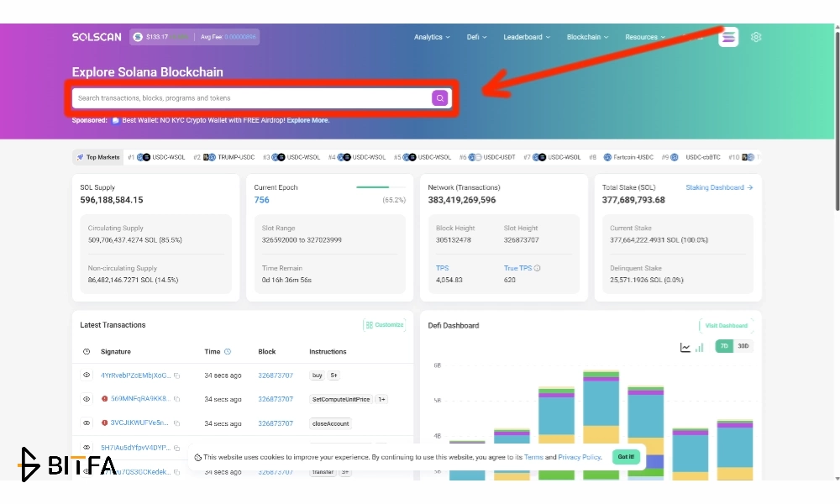Screen dimensions: 840x504
Task: Click the tallest Defi chart bar
Action: (601, 425)
